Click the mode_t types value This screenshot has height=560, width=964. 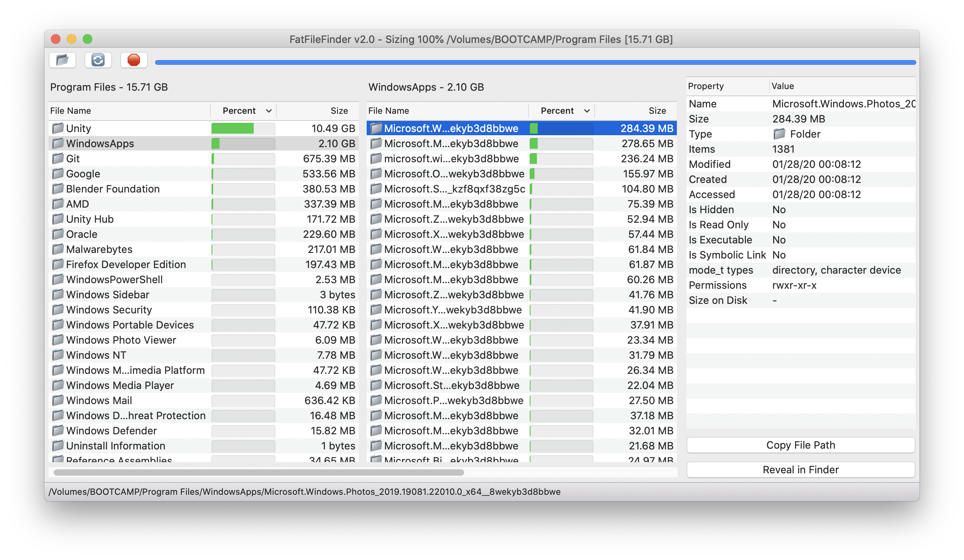point(836,270)
